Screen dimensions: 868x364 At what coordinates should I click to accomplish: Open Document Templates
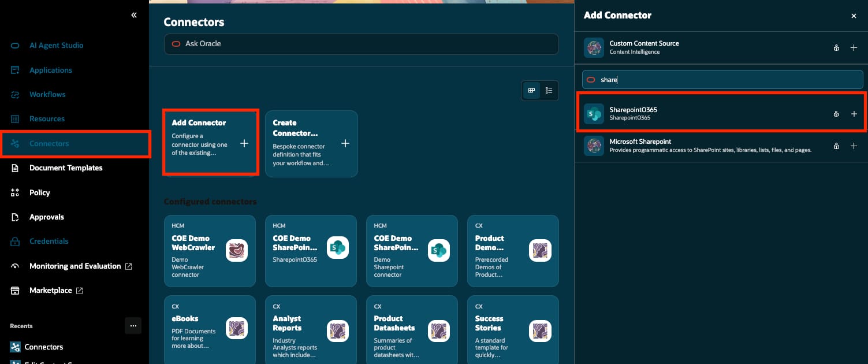(x=66, y=168)
